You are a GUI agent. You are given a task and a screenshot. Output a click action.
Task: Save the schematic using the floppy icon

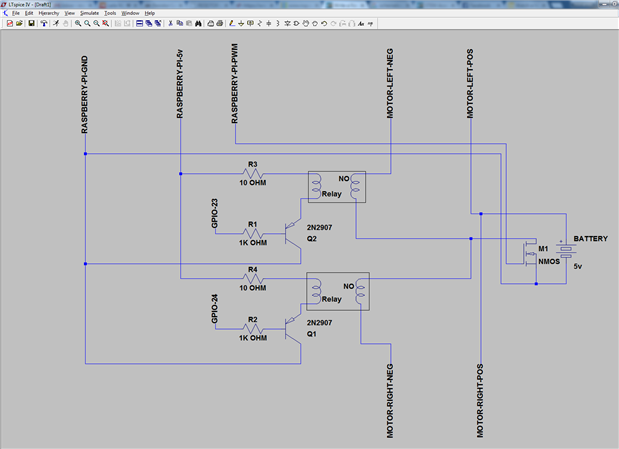[32, 22]
